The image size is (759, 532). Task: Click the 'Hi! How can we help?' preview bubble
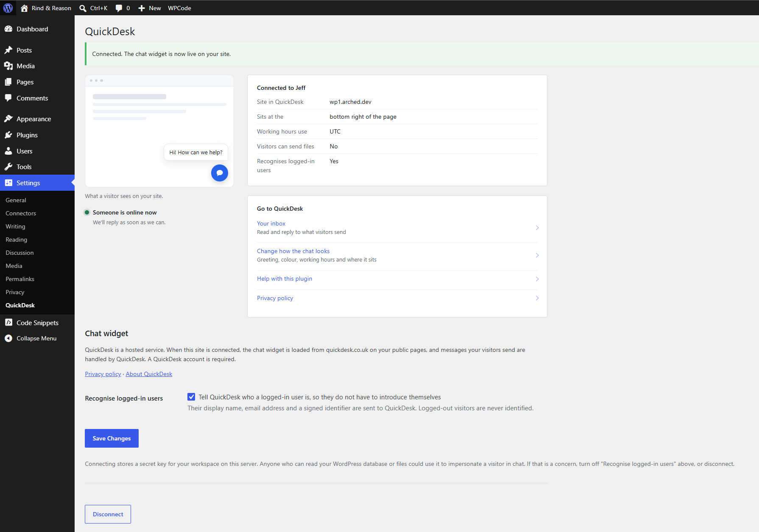[x=196, y=152]
